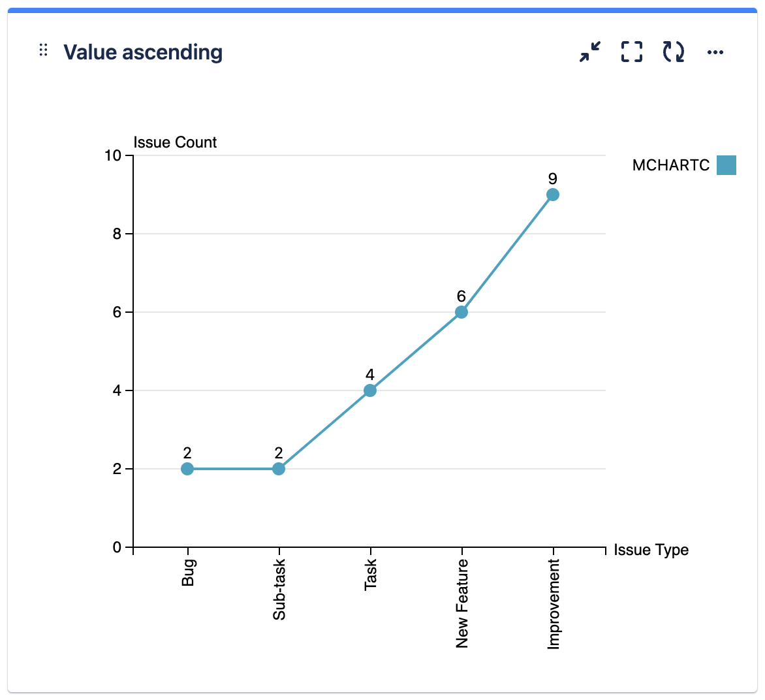Screen dimensions: 765x700
Task: Select the Task data point showing value 4
Action: pos(370,390)
